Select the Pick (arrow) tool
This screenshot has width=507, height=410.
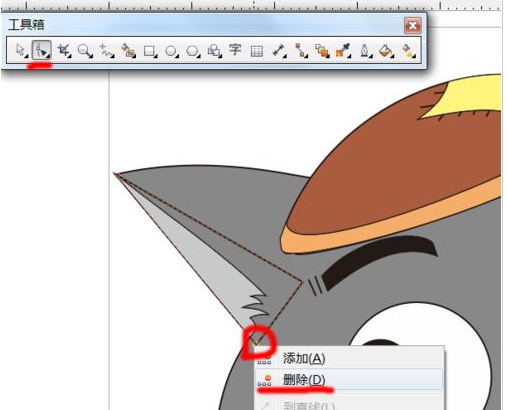coord(21,51)
